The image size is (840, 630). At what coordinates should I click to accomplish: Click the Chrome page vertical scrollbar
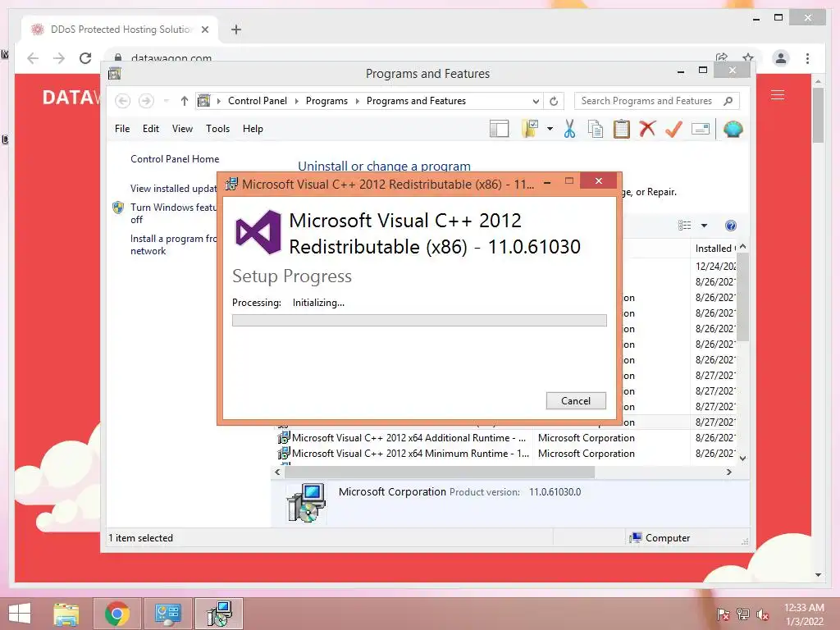tap(818, 115)
